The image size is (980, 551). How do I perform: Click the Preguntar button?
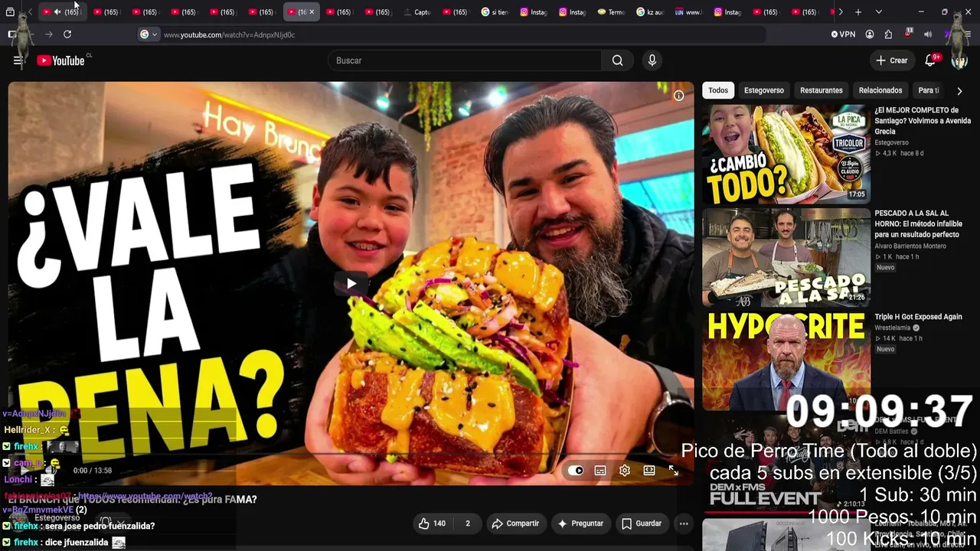(x=581, y=523)
